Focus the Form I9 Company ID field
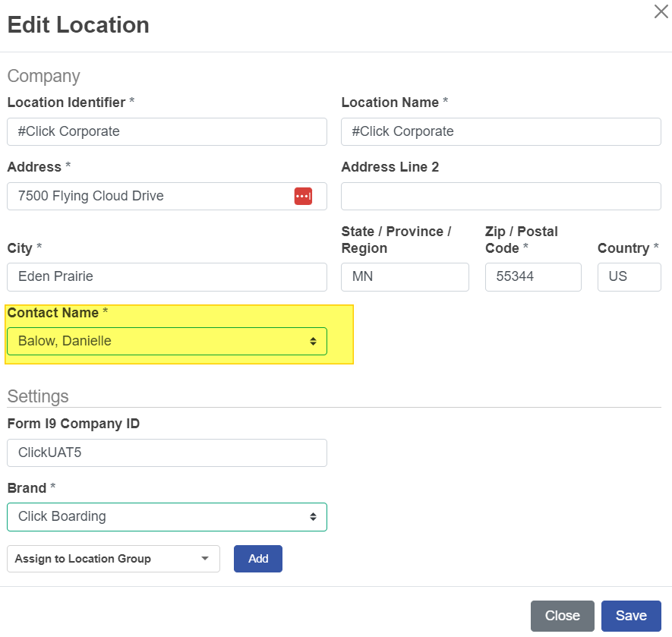The height and width of the screenshot is (637, 672). click(167, 453)
